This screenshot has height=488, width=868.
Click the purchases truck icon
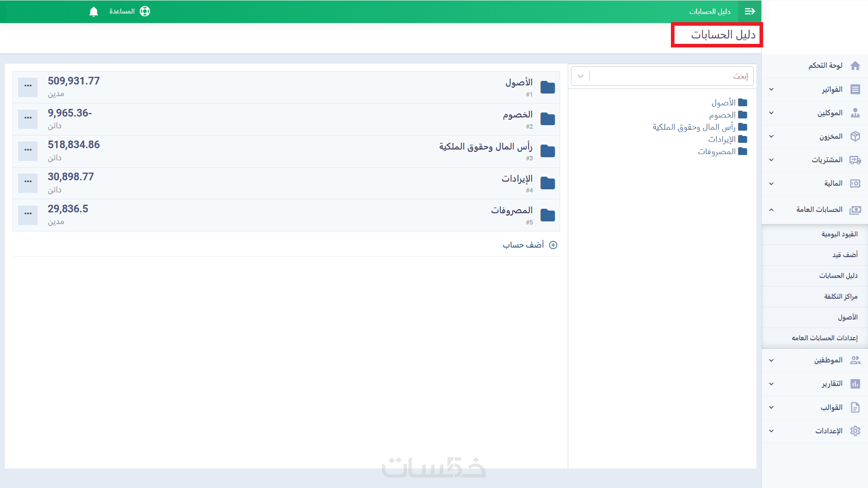[855, 160]
